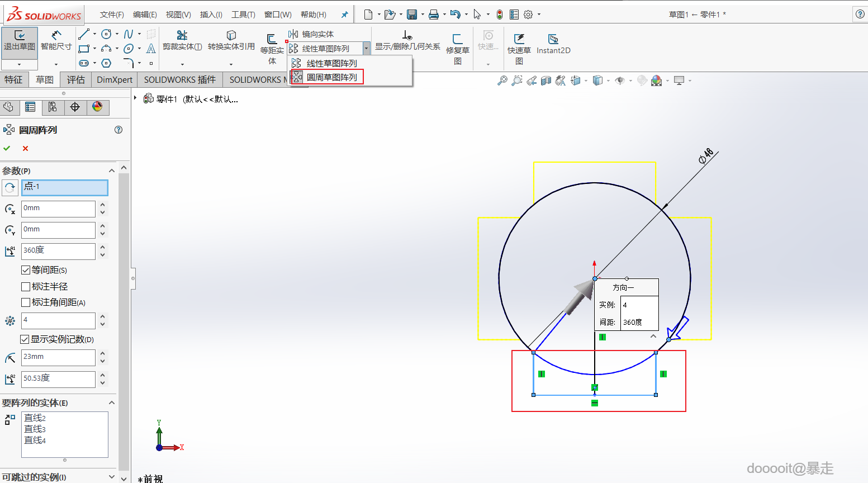Click the instance count field showing 4
The width and height of the screenshot is (868, 483).
58,320
